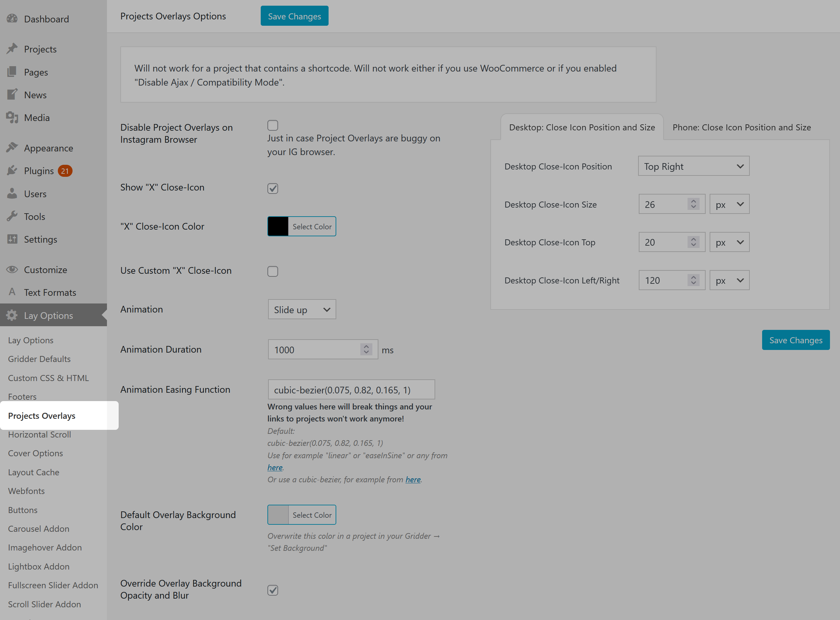Select the Appearance paintbrush icon
The height and width of the screenshot is (620, 840).
pos(12,147)
